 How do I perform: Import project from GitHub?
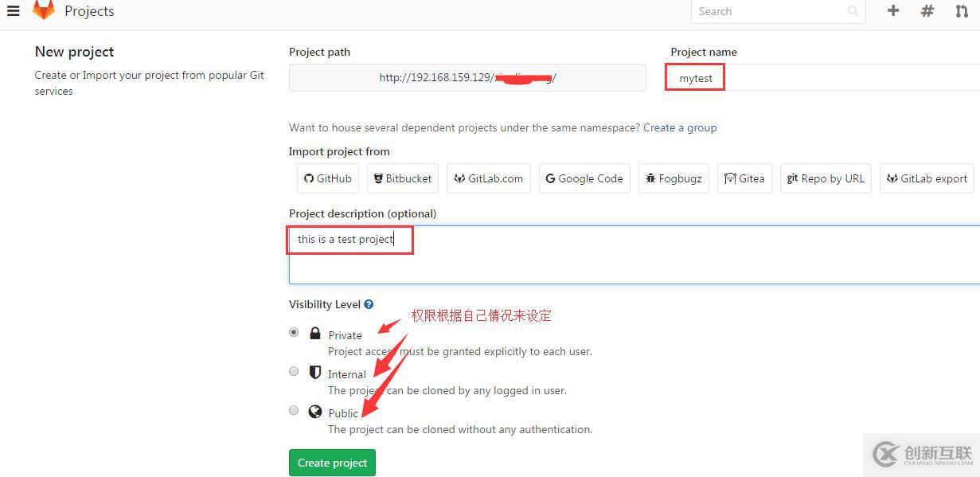(x=327, y=178)
